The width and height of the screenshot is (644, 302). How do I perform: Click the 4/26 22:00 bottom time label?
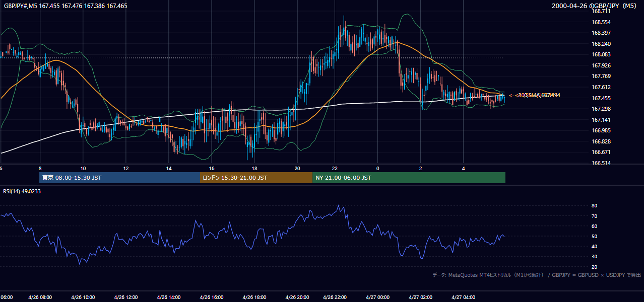coord(335,297)
